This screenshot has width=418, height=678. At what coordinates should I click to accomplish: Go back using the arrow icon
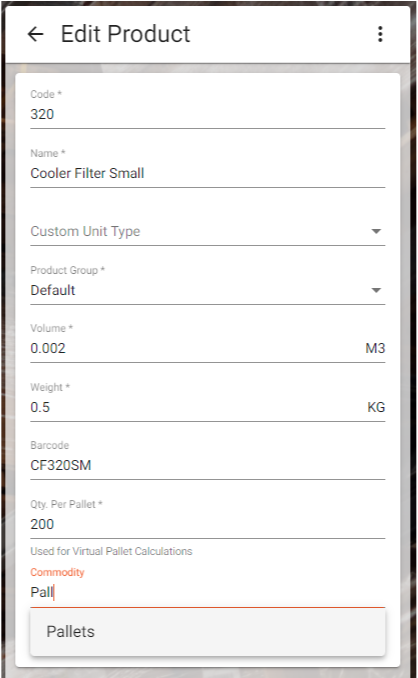point(35,34)
